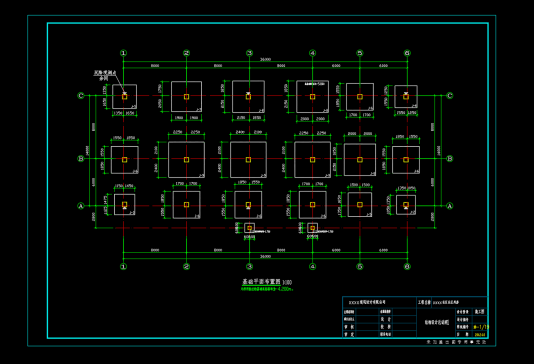Select yellow column marker at grid C-5

coord(360,97)
